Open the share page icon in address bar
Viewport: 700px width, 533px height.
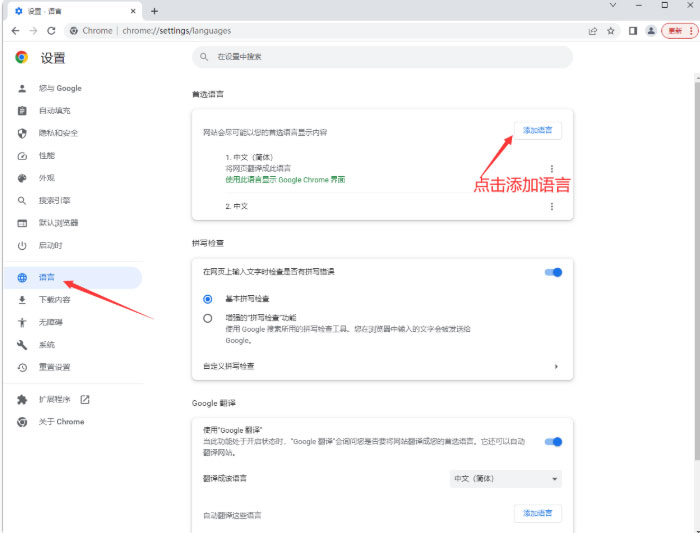593,31
